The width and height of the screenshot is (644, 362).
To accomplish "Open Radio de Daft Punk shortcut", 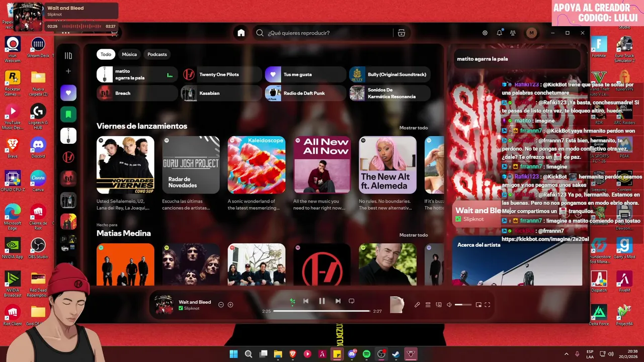I will (305, 93).
